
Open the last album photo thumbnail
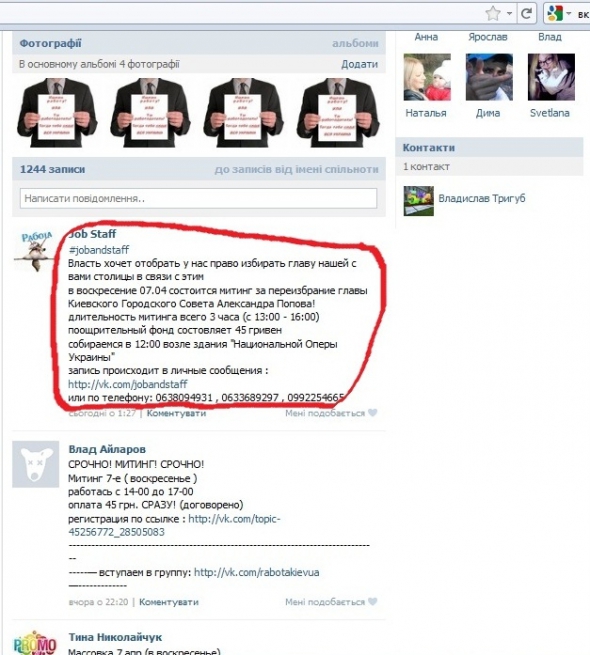(338, 113)
